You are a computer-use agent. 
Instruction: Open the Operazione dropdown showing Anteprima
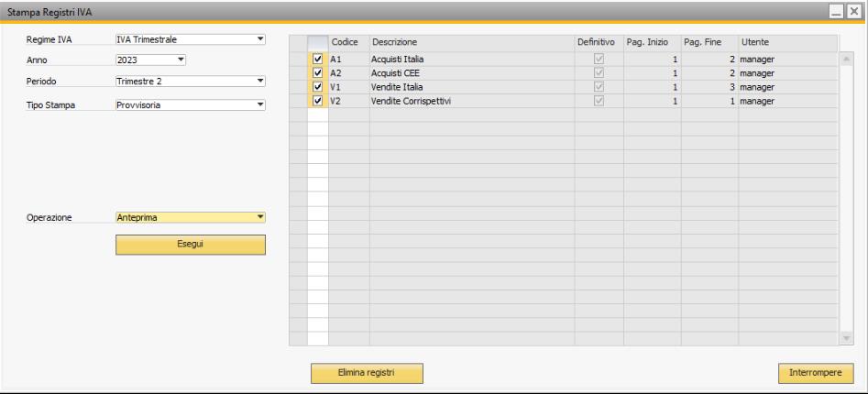[x=191, y=217]
